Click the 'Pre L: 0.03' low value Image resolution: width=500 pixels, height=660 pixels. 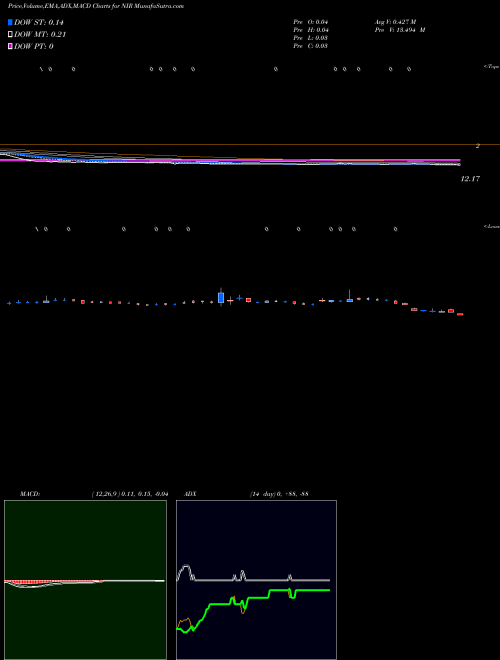(x=311, y=38)
